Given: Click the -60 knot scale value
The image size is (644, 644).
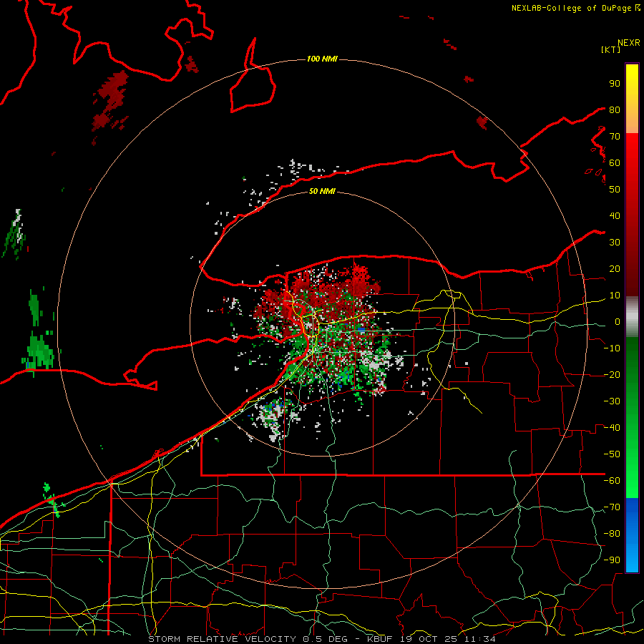Looking at the screenshot, I should [612, 481].
